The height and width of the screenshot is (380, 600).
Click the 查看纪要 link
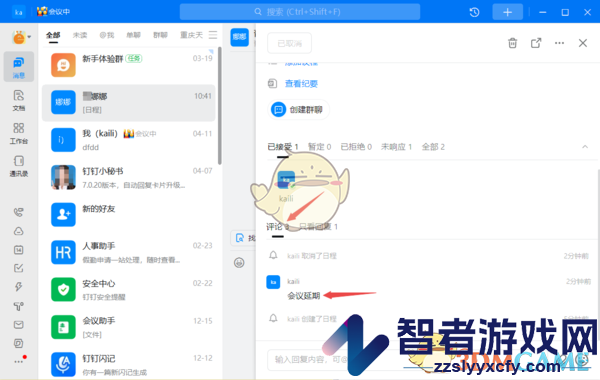tap(301, 84)
